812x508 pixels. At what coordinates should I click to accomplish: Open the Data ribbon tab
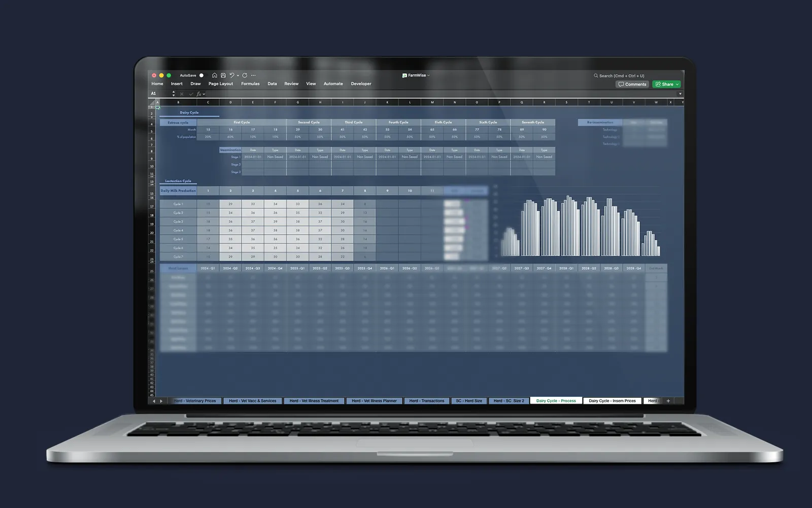pyautogui.click(x=272, y=84)
